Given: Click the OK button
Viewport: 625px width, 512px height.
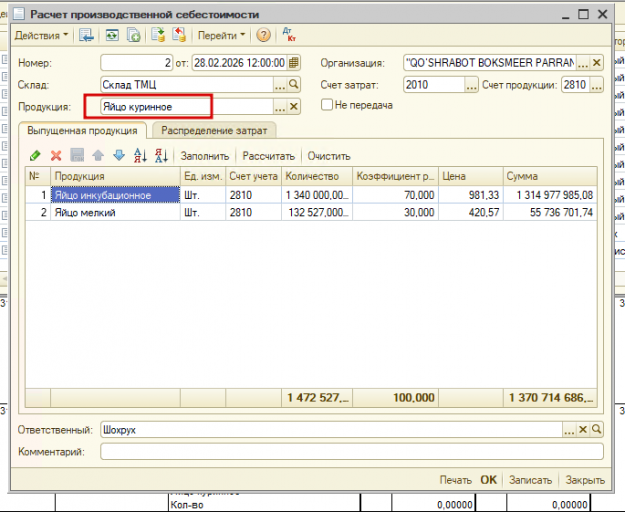Looking at the screenshot, I should click(x=488, y=480).
